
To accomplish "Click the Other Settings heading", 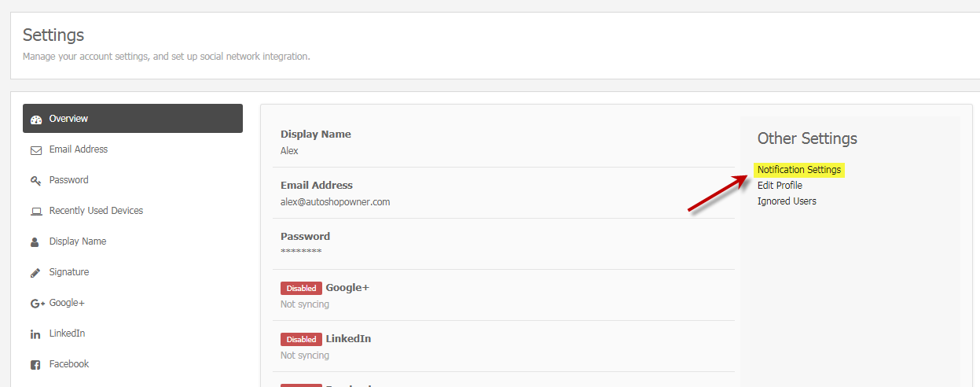I will pyautogui.click(x=807, y=138).
